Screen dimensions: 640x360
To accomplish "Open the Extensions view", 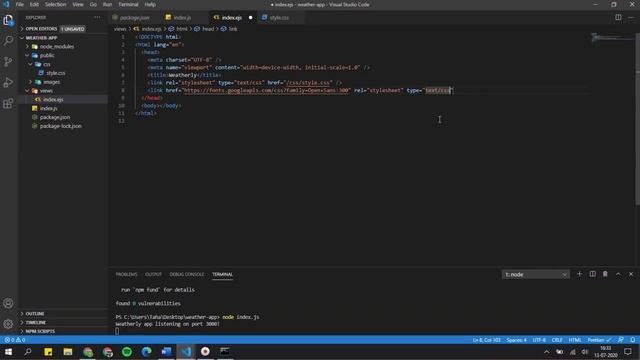I will pos(8,103).
